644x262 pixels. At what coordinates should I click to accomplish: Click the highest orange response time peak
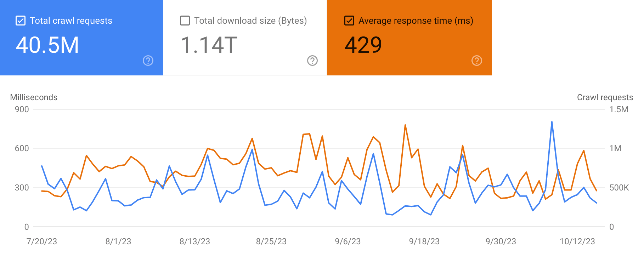pyautogui.click(x=405, y=125)
